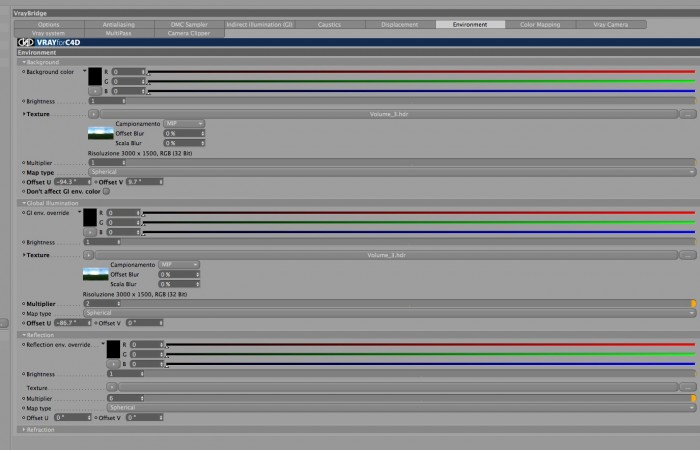The image size is (700, 450).
Task: Expand Background Texture disclosure triangle
Action: [x=24, y=114]
